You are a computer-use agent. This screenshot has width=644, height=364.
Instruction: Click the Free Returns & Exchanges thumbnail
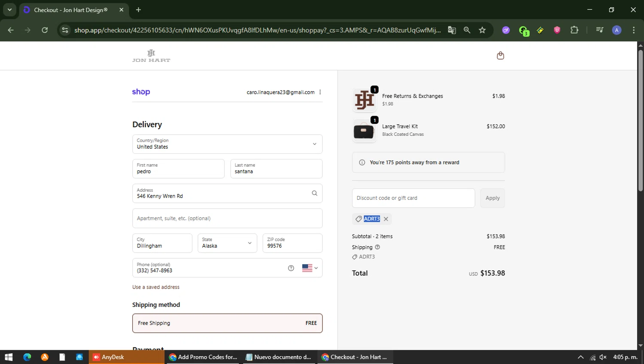pos(364,100)
